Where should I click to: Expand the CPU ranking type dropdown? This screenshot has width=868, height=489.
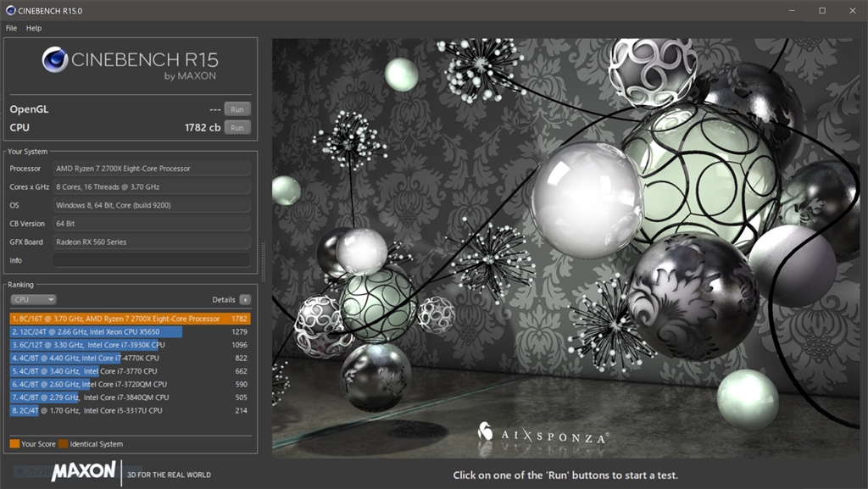tap(34, 299)
